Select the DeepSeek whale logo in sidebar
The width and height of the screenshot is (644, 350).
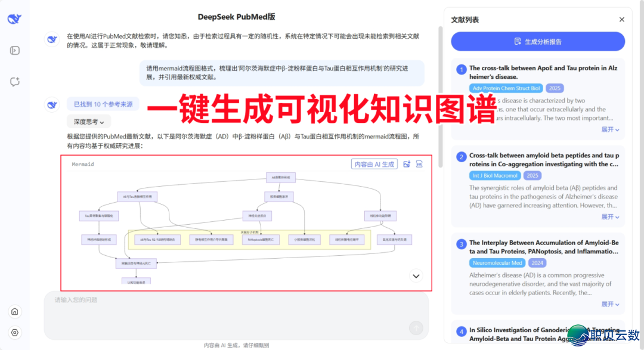coord(14,18)
